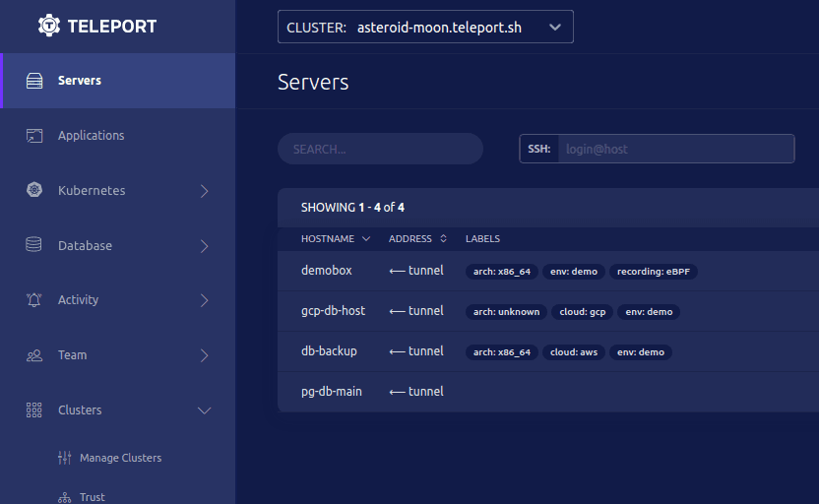This screenshot has width=819, height=504.
Task: Click the Applications sidebar icon
Action: pyautogui.click(x=34, y=135)
